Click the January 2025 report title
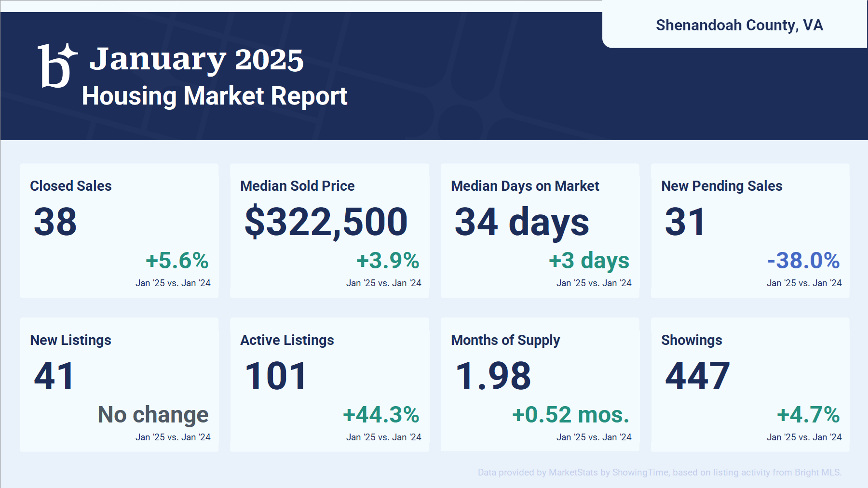868x488 pixels. 196,59
